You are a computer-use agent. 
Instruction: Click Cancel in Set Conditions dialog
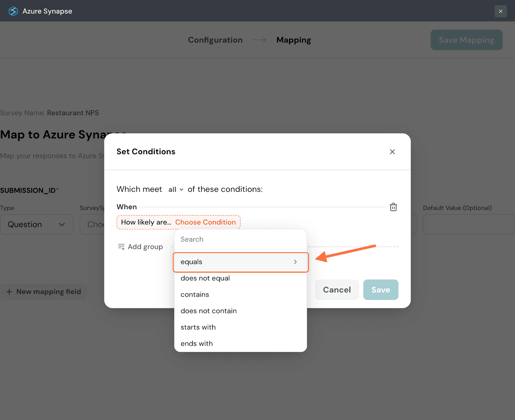tap(337, 290)
